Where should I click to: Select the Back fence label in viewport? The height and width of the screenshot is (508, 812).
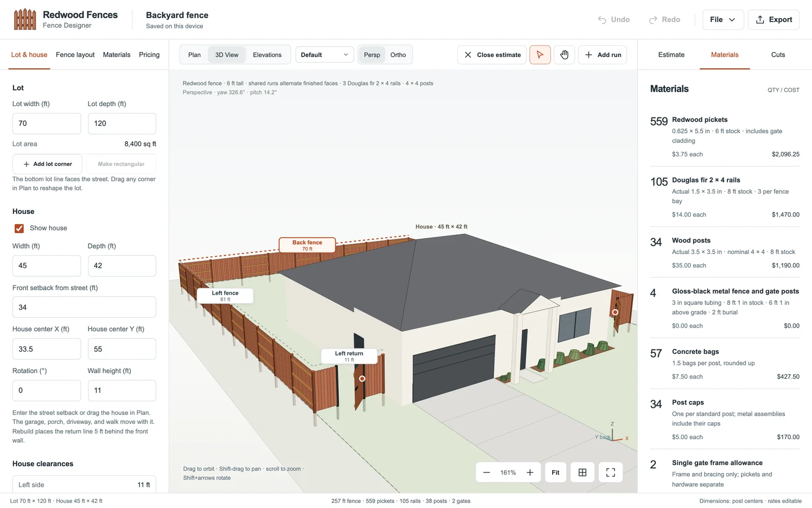click(x=307, y=245)
